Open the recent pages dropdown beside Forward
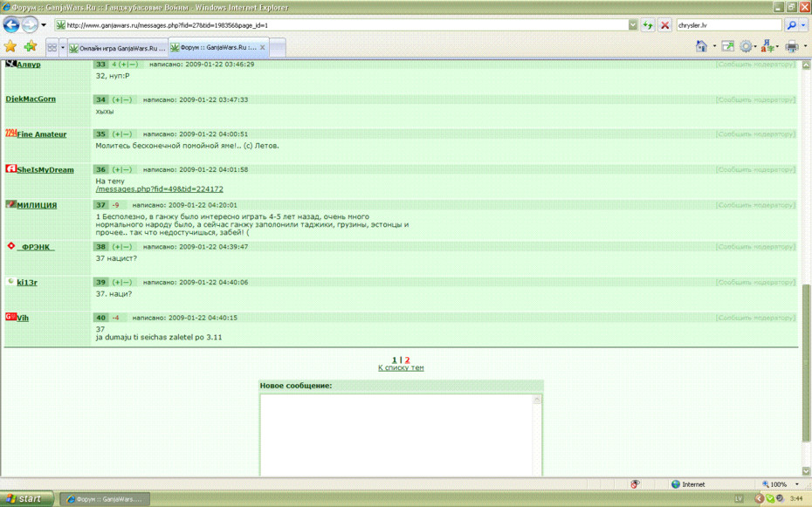Image resolution: width=812 pixels, height=507 pixels. click(44, 24)
